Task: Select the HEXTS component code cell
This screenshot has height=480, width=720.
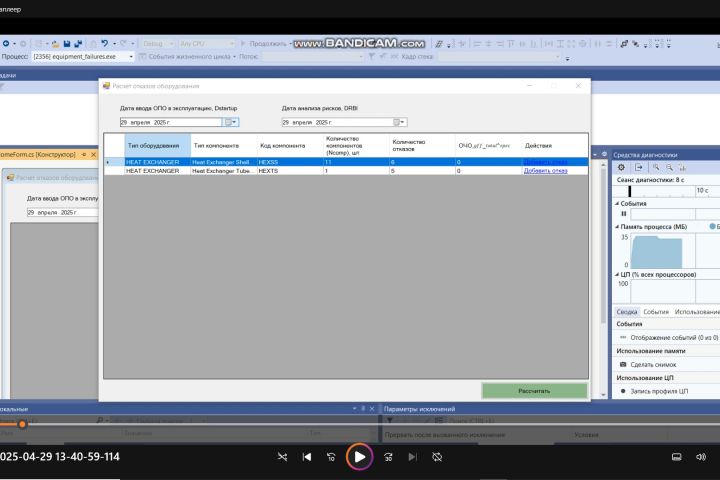Action: [290, 171]
